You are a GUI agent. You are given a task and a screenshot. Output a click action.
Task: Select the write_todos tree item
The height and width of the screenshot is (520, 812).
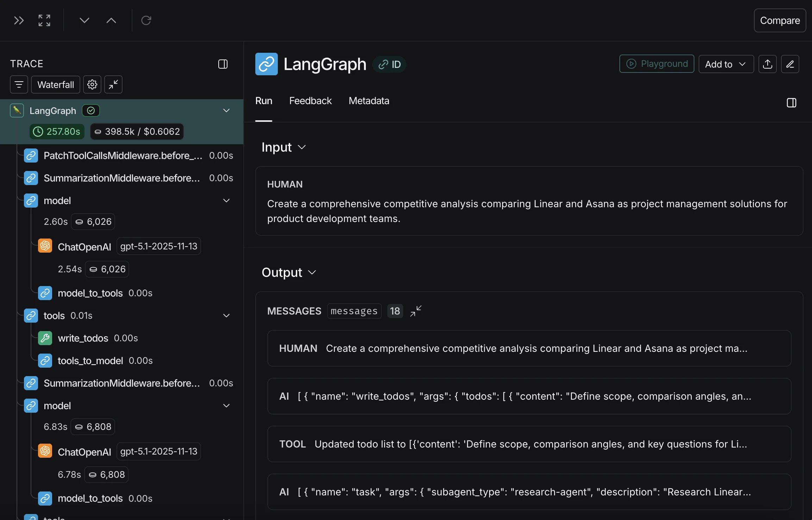point(83,338)
